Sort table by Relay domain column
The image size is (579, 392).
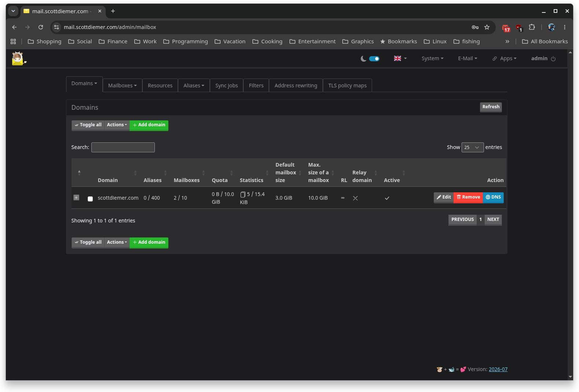[365, 173]
